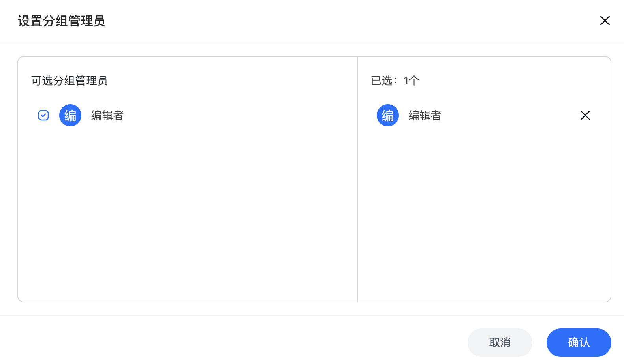This screenshot has height=364, width=624.
Task: Click the 取消 button
Action: pyautogui.click(x=500, y=342)
